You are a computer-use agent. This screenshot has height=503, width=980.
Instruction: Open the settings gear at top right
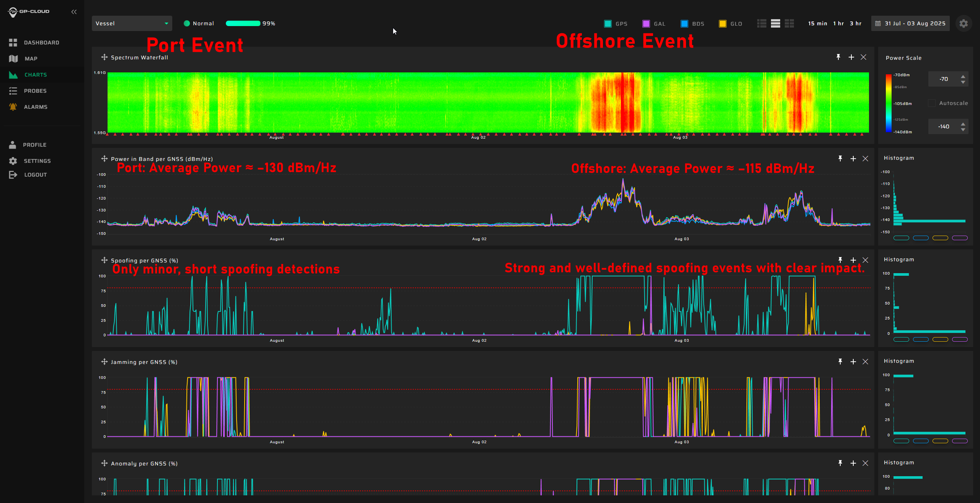(964, 23)
